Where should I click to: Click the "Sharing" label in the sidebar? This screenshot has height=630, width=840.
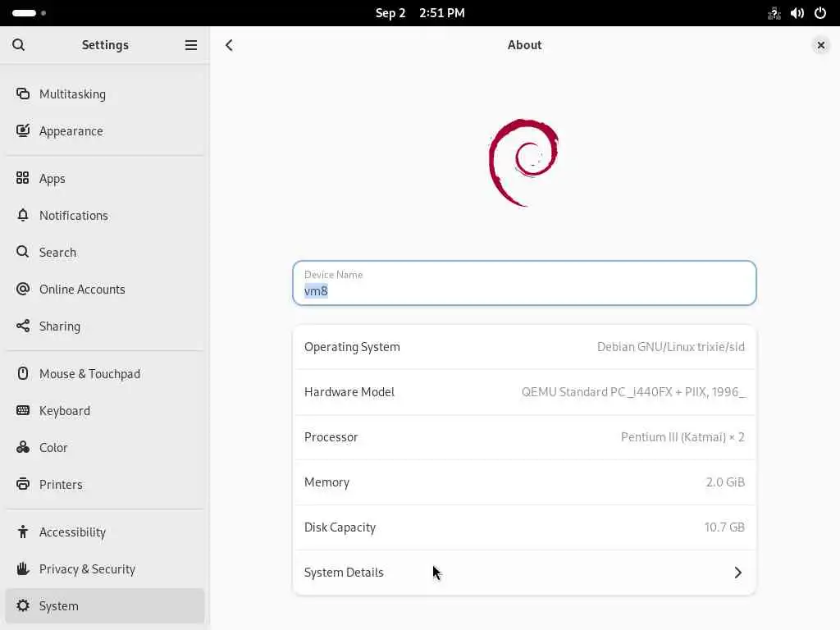(59, 326)
